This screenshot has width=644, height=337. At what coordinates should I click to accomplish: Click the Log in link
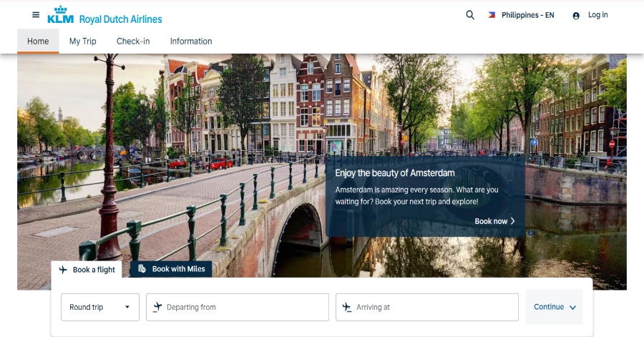click(x=597, y=15)
